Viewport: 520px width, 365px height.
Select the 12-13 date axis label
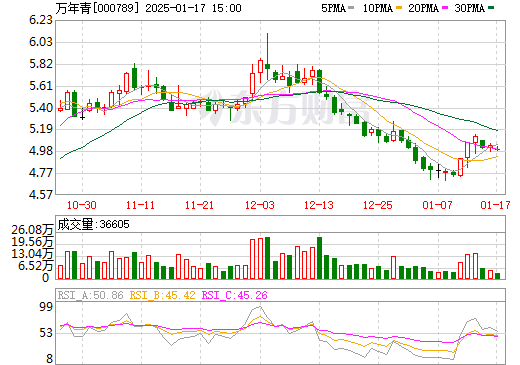pos(319,205)
